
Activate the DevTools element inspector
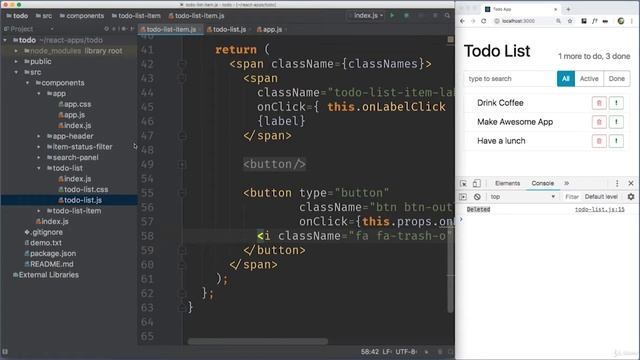click(463, 183)
